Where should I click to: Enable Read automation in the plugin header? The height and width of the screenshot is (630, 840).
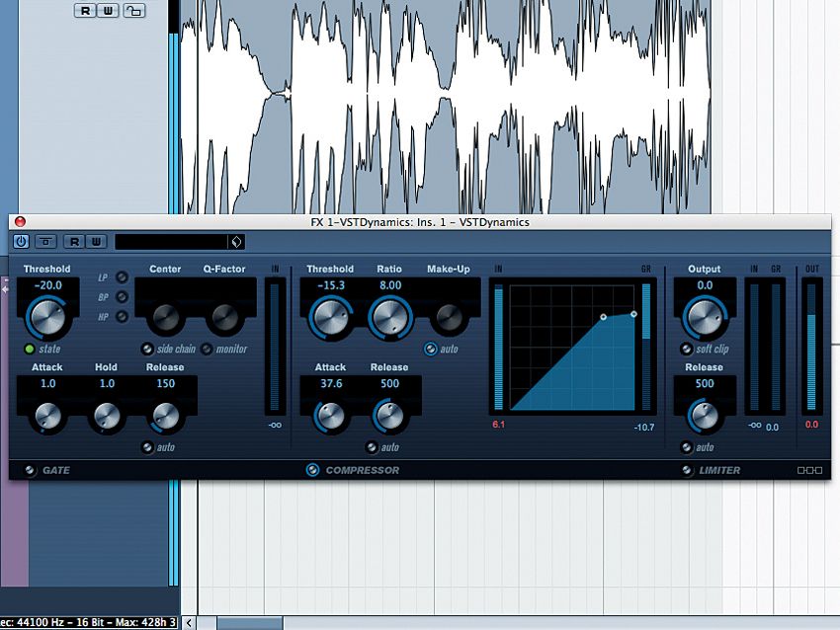coord(73,242)
